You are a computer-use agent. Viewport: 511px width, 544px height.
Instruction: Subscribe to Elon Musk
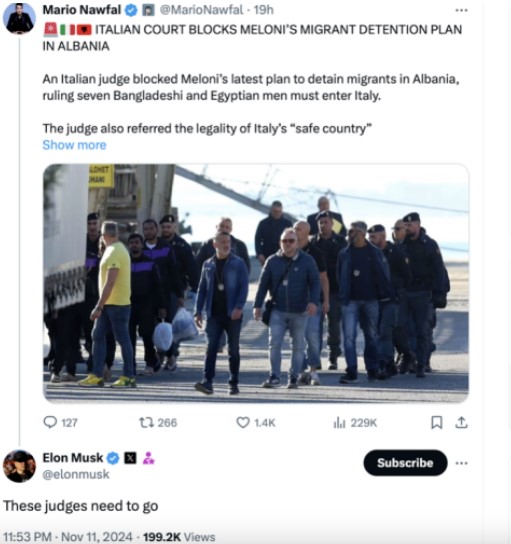click(405, 463)
